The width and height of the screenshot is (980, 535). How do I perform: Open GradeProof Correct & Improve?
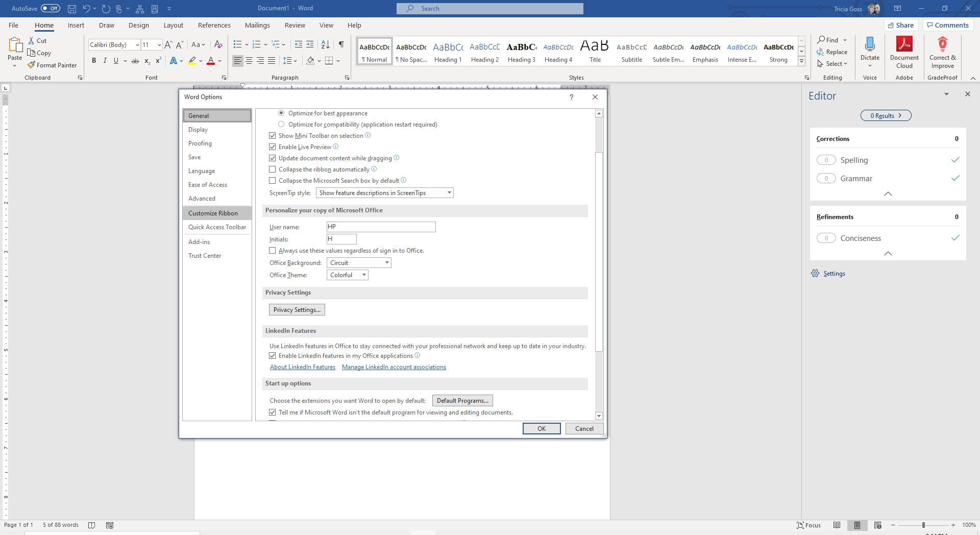[942, 52]
